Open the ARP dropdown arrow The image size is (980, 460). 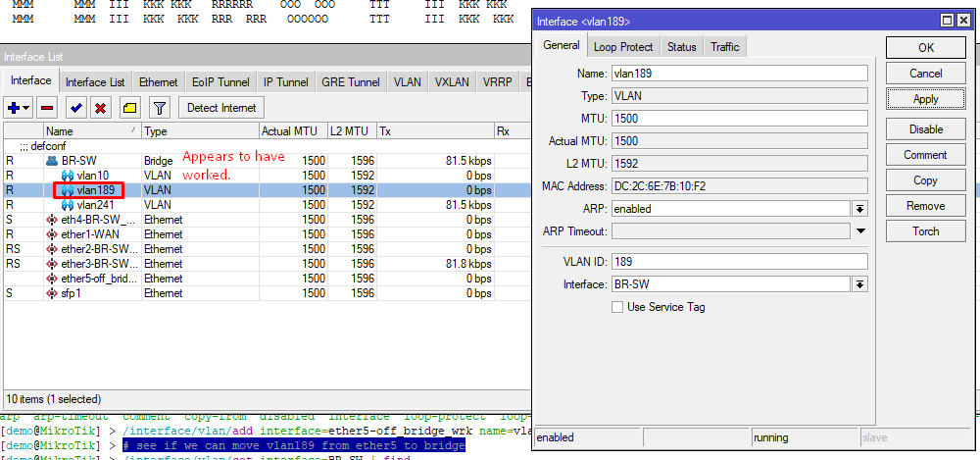tap(860, 209)
